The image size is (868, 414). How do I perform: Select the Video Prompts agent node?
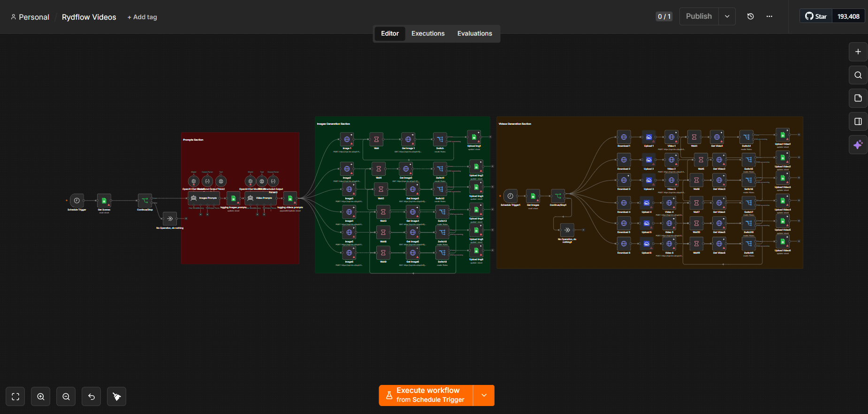click(x=260, y=198)
